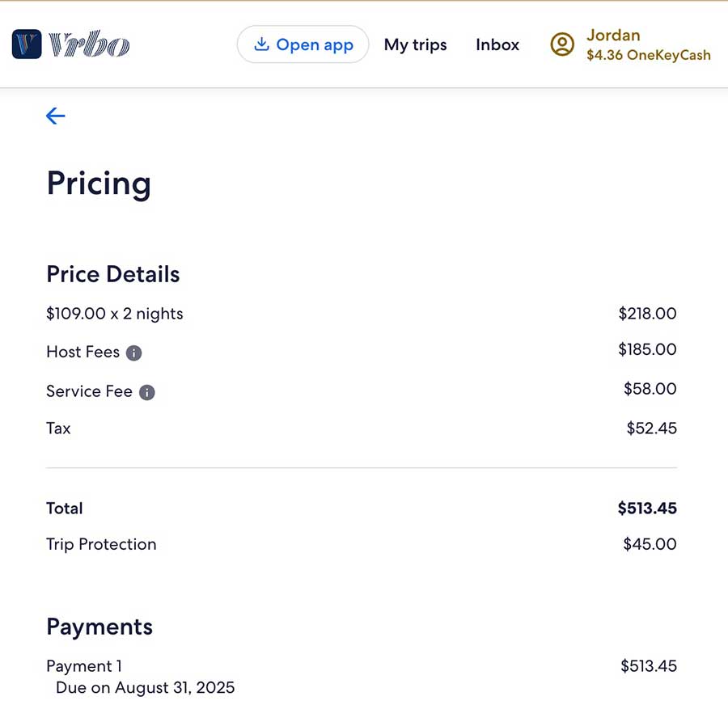The image size is (728, 705).
Task: Click the Open app button
Action: coord(303,44)
